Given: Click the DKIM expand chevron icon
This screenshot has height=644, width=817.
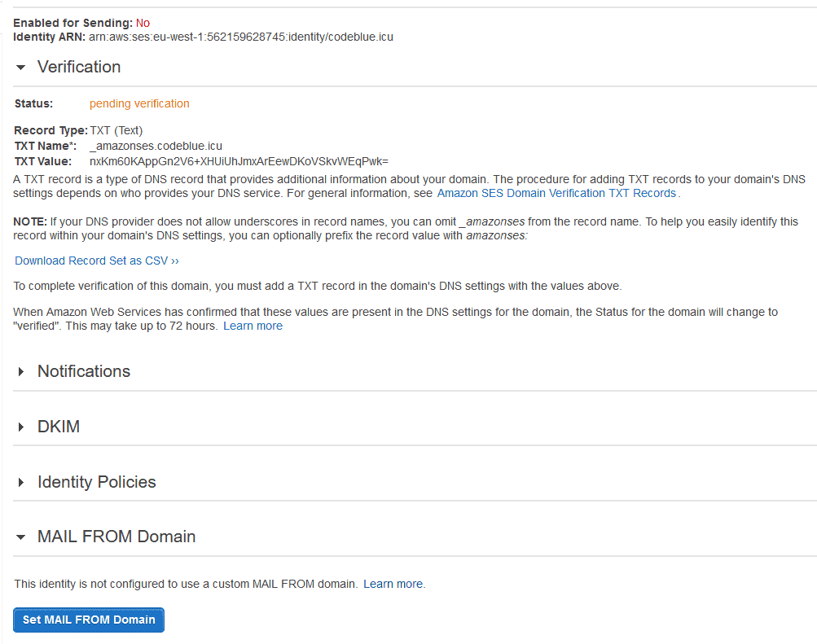Looking at the screenshot, I should [20, 427].
